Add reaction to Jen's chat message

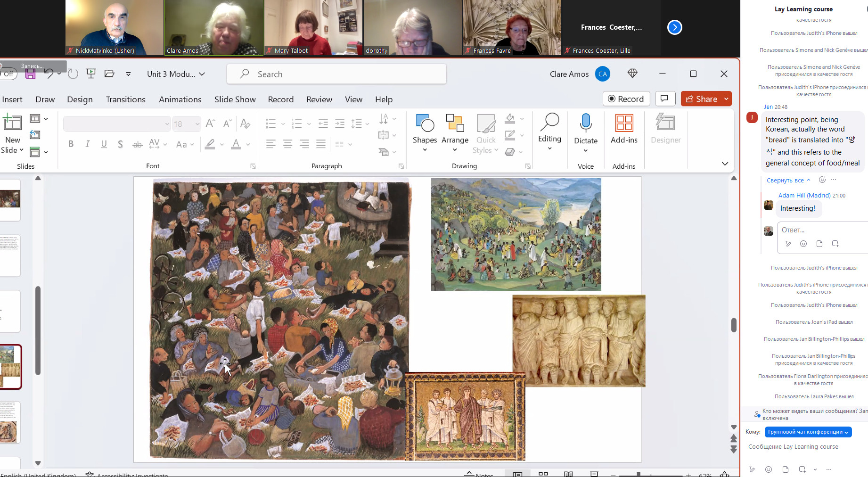click(x=822, y=180)
